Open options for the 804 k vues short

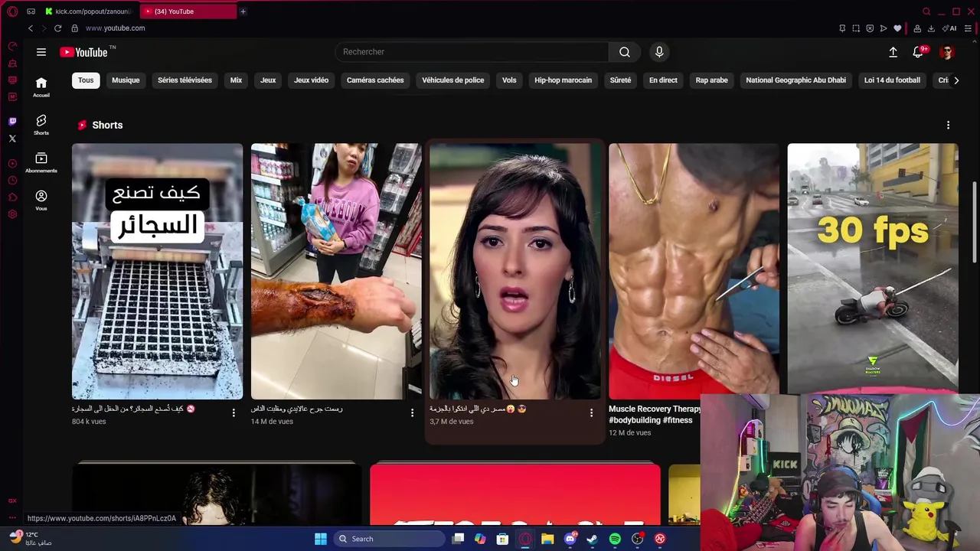click(x=234, y=413)
